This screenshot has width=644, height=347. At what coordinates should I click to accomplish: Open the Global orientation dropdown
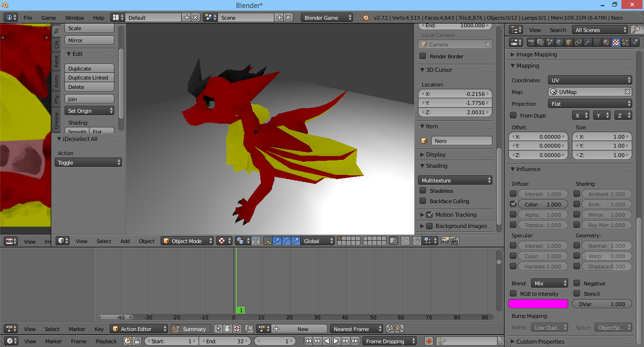pos(318,241)
